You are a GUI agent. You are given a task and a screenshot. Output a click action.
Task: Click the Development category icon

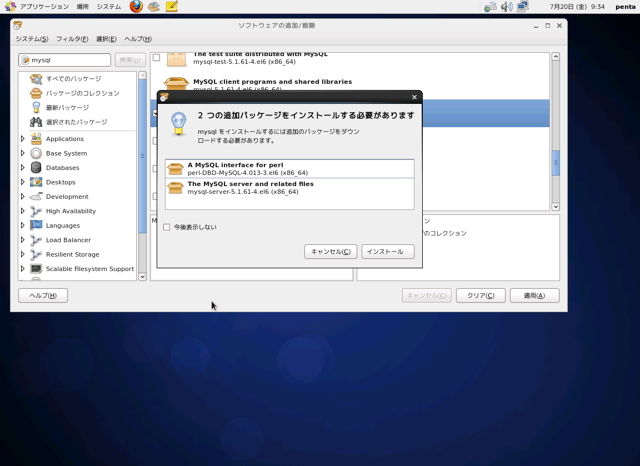36,196
